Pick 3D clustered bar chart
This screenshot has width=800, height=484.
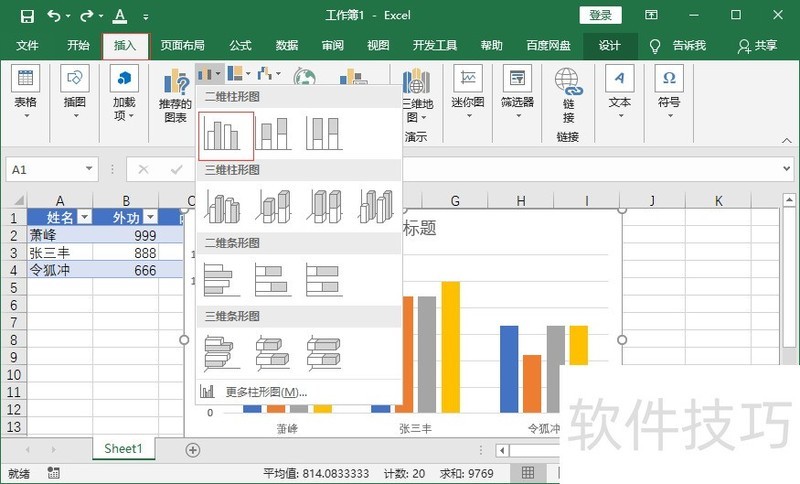click(x=223, y=353)
